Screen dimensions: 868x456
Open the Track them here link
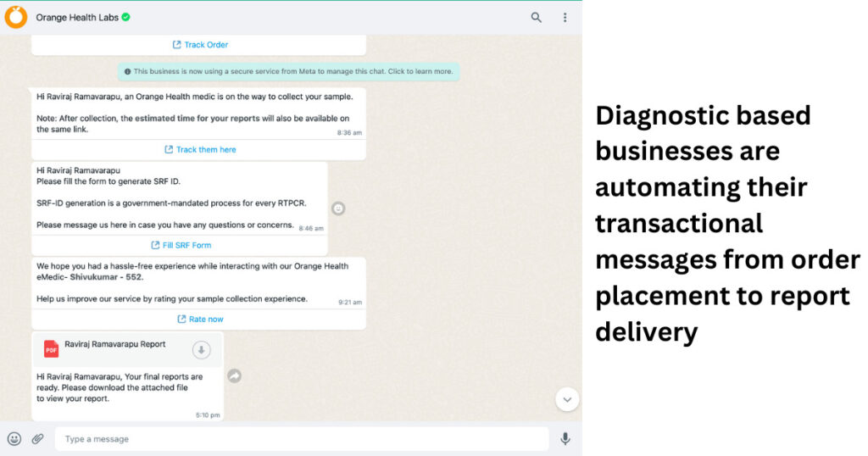(x=200, y=149)
